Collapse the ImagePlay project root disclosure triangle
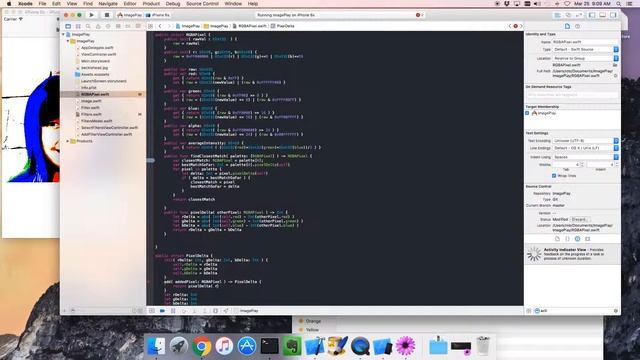The height and width of the screenshot is (360, 640). click(x=63, y=35)
